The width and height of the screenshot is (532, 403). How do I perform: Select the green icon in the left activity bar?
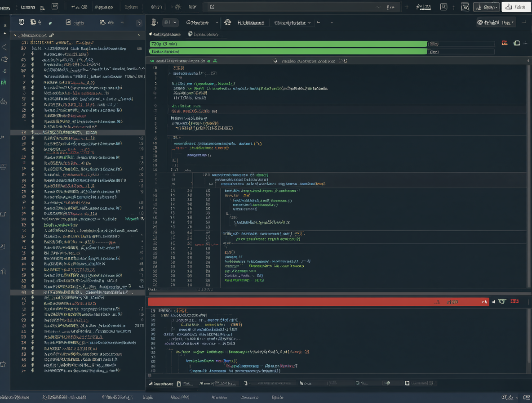tap(4, 82)
